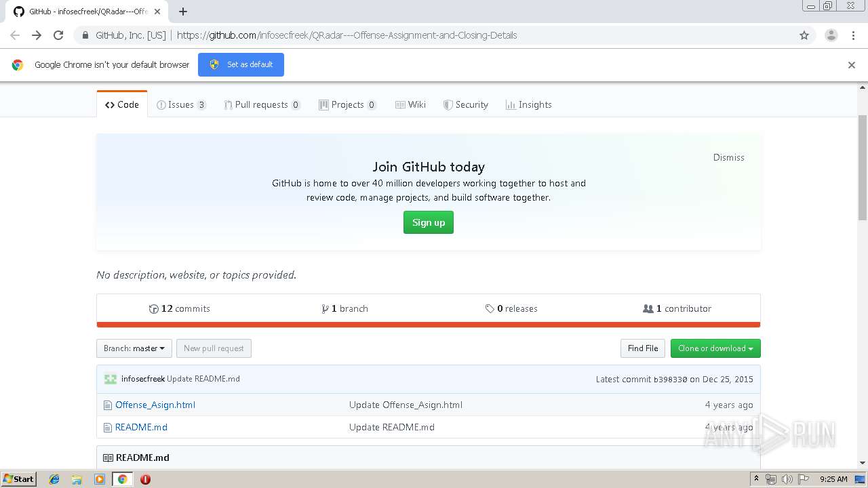View the 1 contributor page
868x488 pixels.
(x=677, y=308)
